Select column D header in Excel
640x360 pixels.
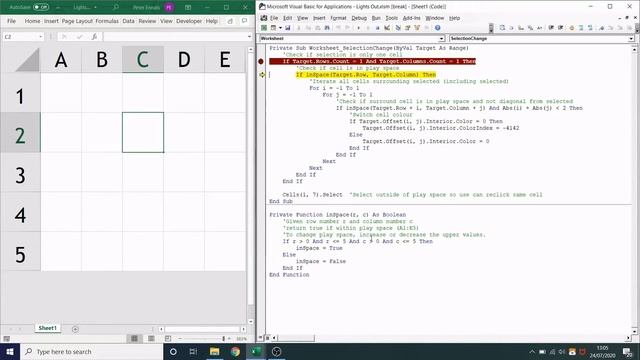pyautogui.click(x=184, y=60)
